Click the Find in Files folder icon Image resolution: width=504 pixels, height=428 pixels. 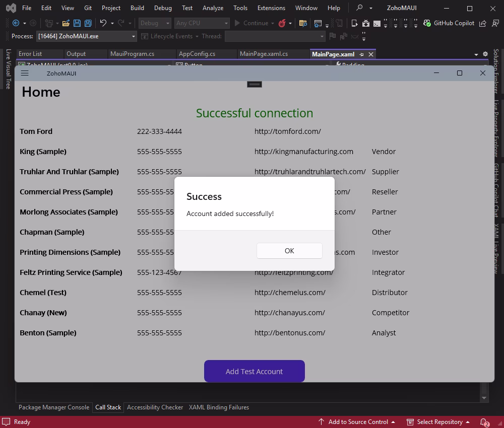303,23
